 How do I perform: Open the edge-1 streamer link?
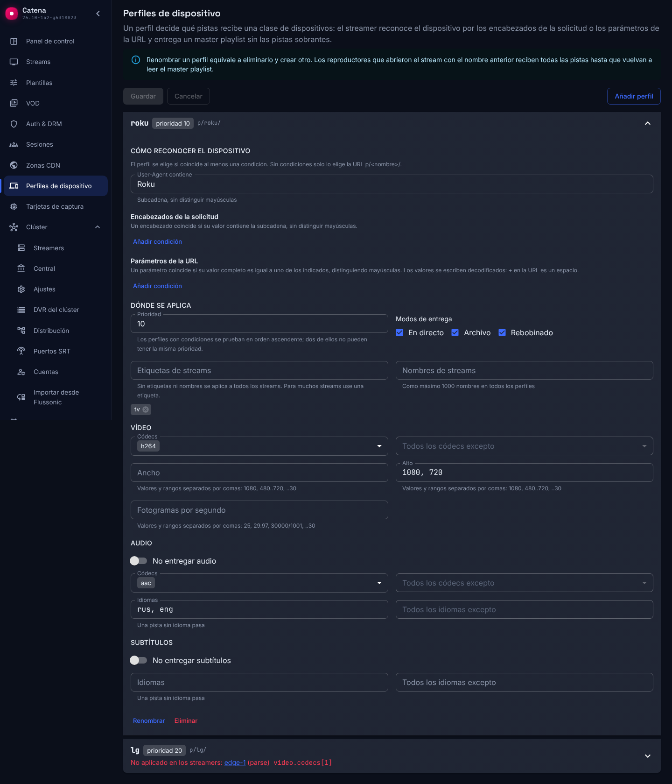(x=235, y=763)
